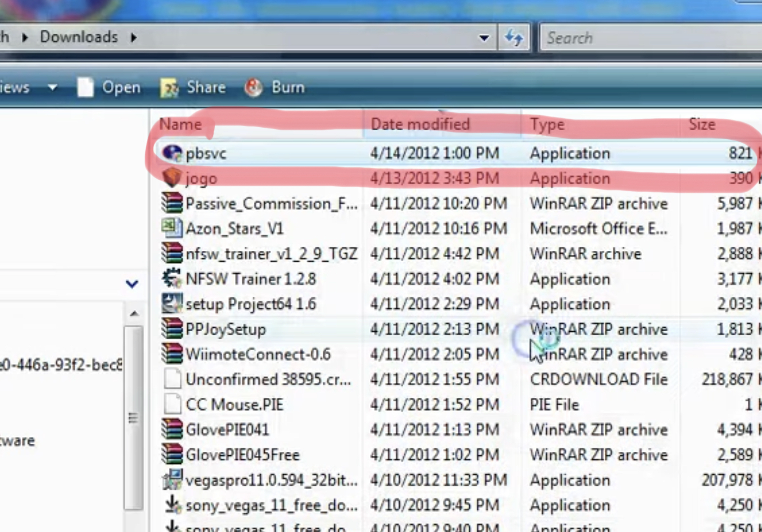The width and height of the screenshot is (762, 532).
Task: Click the Downloads breadcrumb segment
Action: 79,37
